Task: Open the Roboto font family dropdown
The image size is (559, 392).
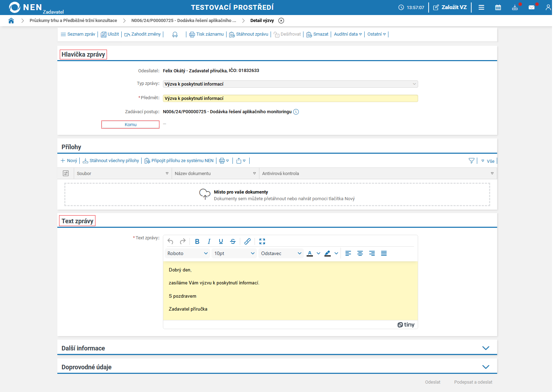Action: coord(187,254)
